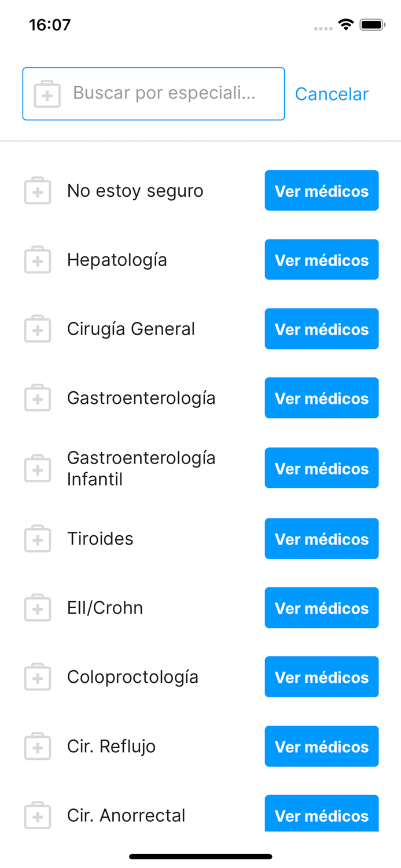
Task: Click Ver médicos next to Gastroenterología
Action: coord(322,398)
